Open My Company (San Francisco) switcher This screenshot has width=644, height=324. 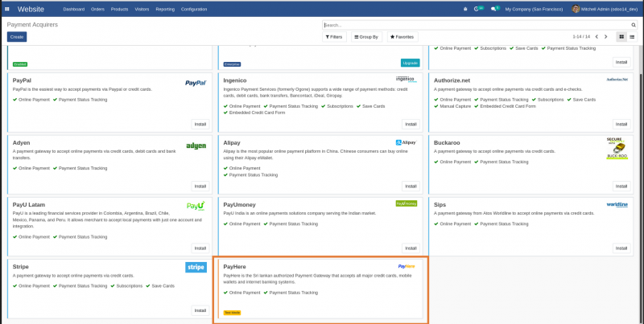(534, 9)
